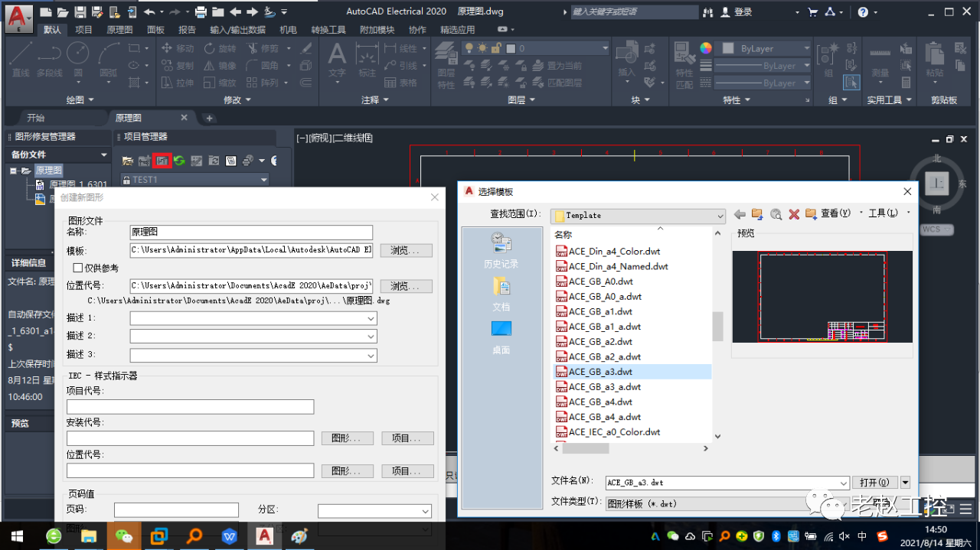Select the Arc (圆弧) tool
The height and width of the screenshot is (550, 980).
click(109, 58)
